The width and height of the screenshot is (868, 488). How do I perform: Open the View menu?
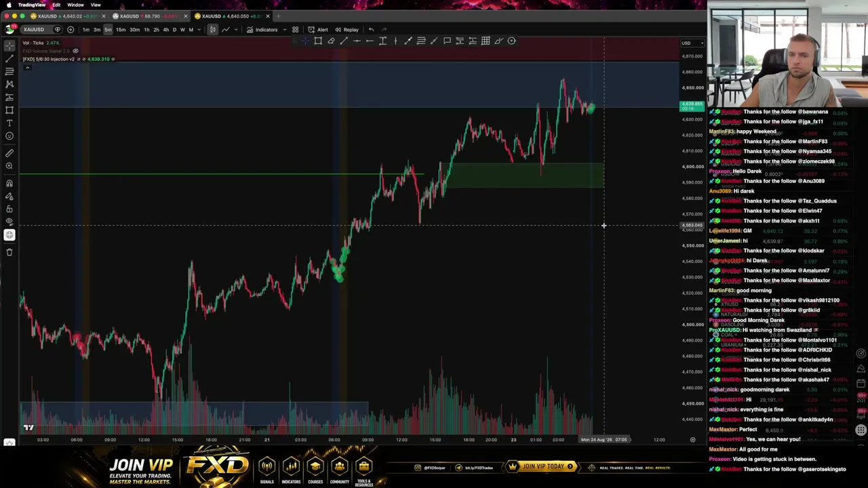tap(96, 5)
